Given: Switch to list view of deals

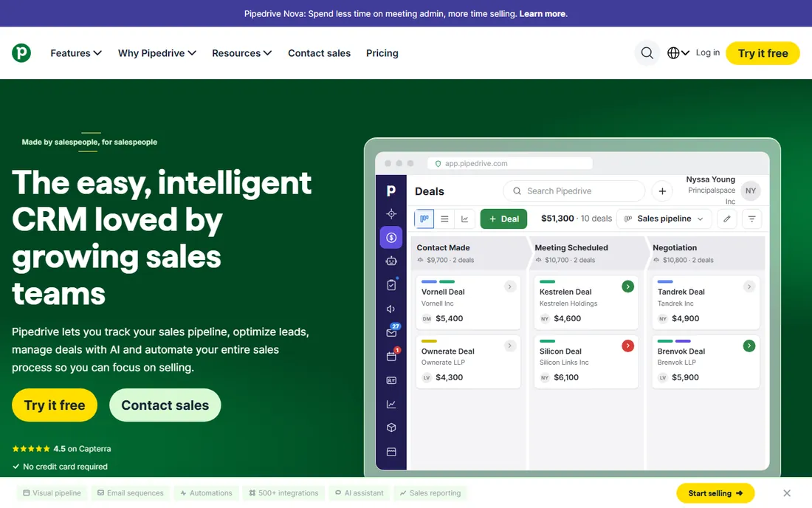Looking at the screenshot, I should (444, 219).
